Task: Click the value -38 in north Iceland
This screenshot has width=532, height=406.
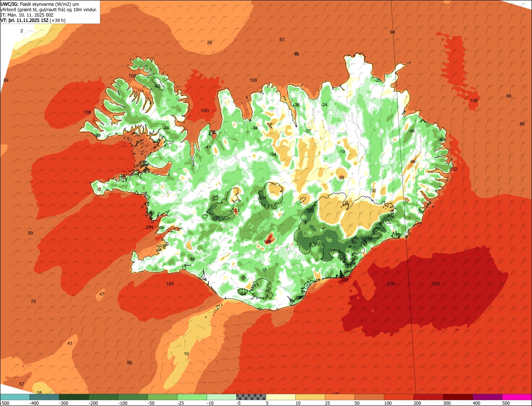Action: click(x=296, y=105)
